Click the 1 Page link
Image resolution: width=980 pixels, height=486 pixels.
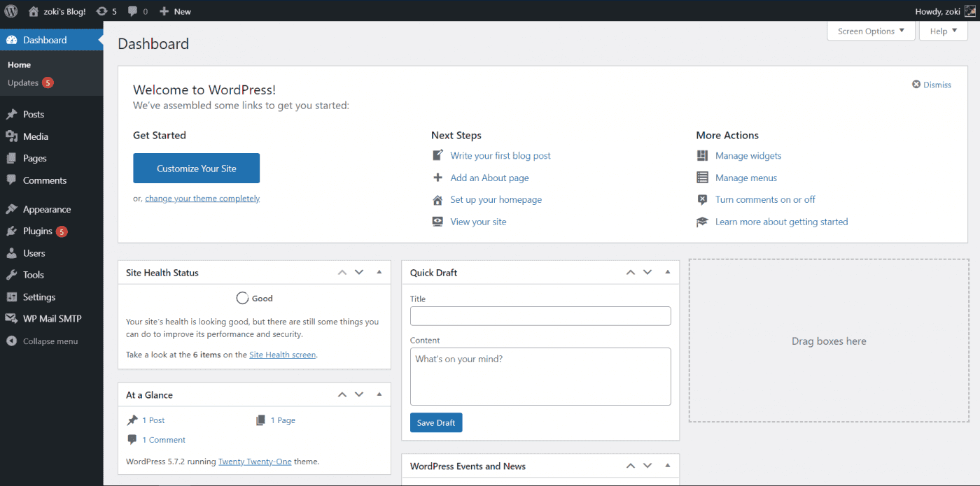[x=283, y=420]
